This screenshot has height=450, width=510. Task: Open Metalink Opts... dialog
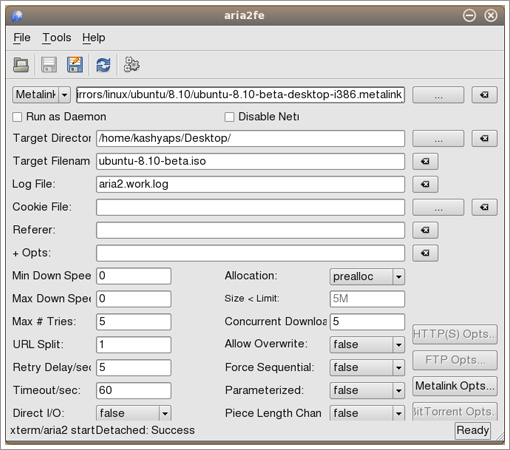pyautogui.click(x=455, y=386)
